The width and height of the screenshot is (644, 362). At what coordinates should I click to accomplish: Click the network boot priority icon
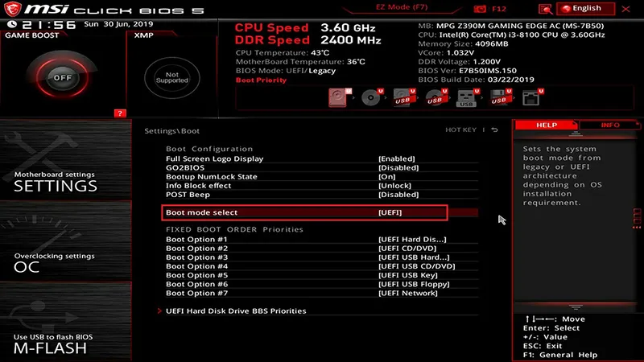point(530,98)
